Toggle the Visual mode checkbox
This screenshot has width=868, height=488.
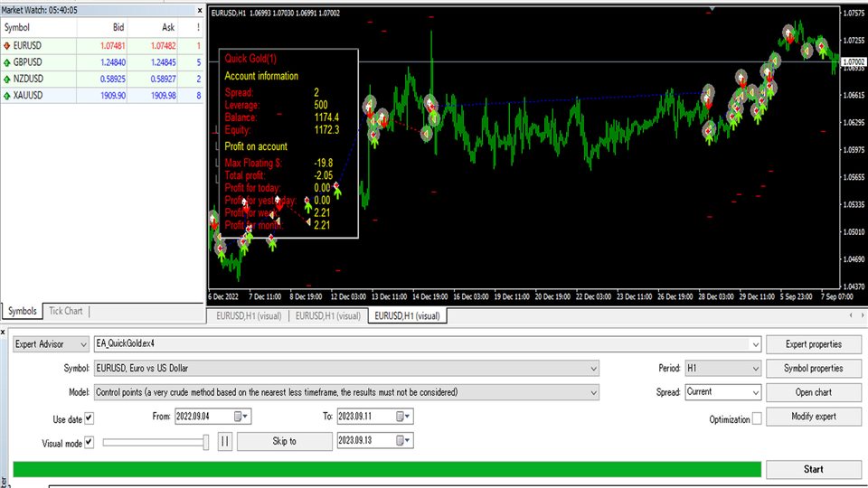(89, 443)
